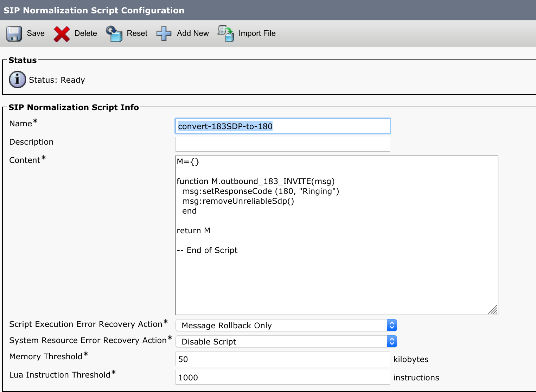Select the convert-183SDP-to-180 Name field

pyautogui.click(x=282, y=126)
